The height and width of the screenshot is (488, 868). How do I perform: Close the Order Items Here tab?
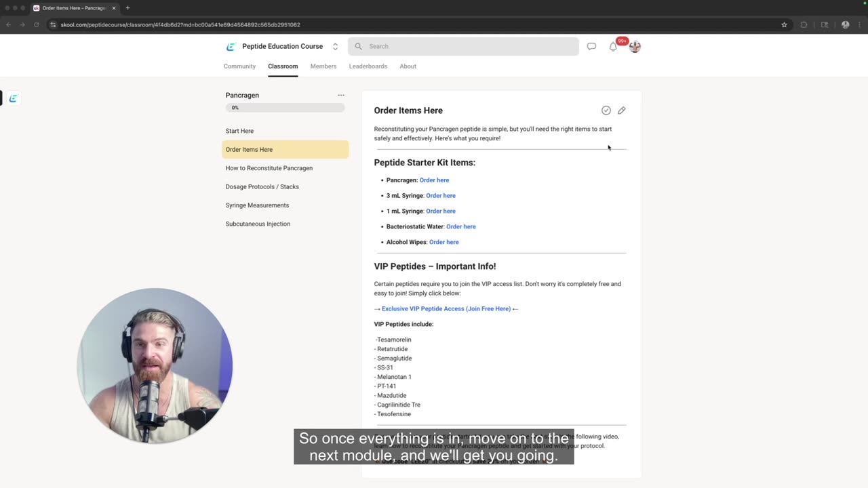coord(114,8)
